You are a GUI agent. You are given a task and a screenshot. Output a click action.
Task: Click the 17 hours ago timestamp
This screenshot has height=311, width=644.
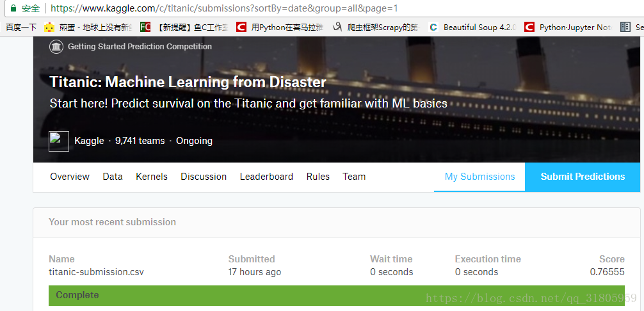click(255, 272)
